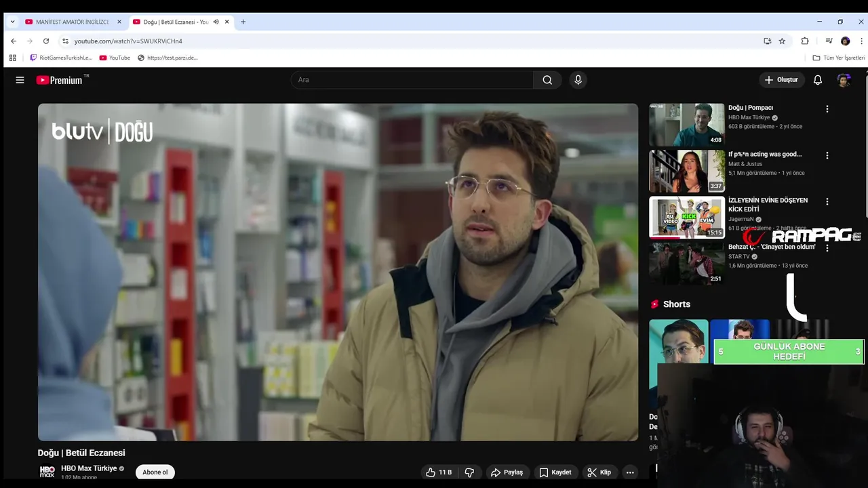
Task: Open YouTube notifications bell
Action: point(818,80)
